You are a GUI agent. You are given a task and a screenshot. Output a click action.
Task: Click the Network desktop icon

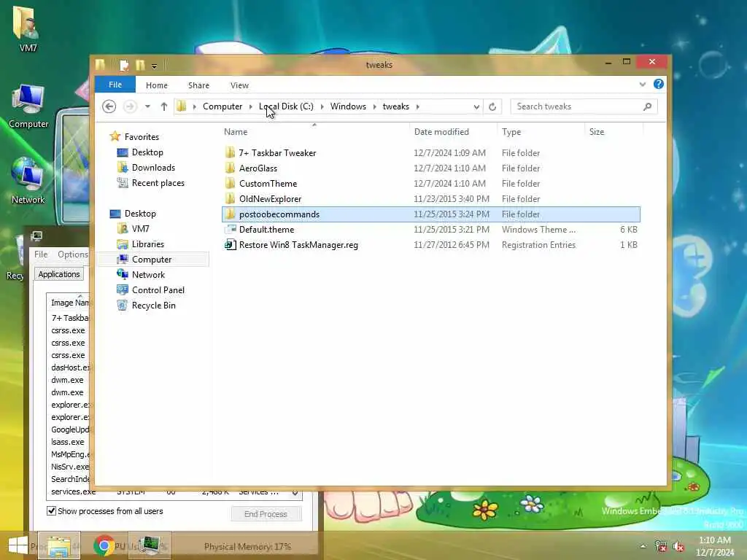pos(28,181)
